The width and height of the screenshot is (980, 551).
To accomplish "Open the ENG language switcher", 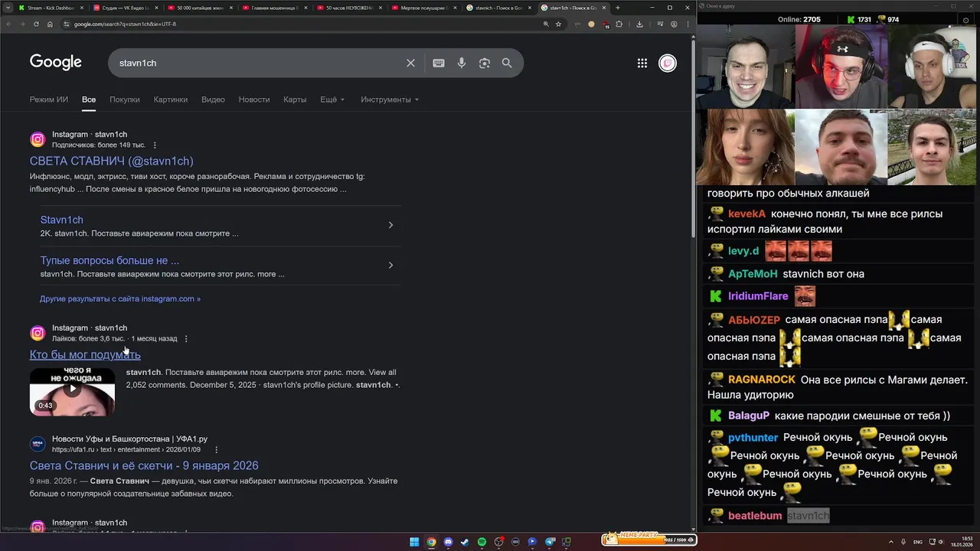I will (917, 542).
